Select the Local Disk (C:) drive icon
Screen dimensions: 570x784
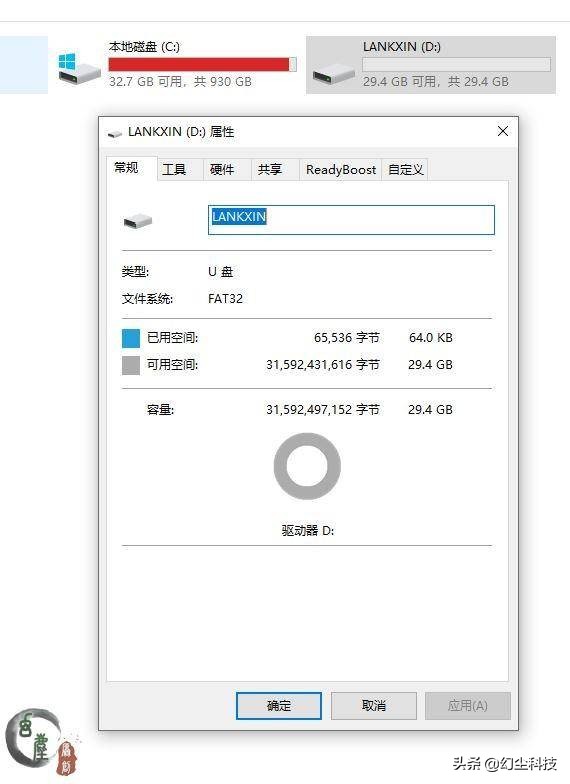point(80,68)
